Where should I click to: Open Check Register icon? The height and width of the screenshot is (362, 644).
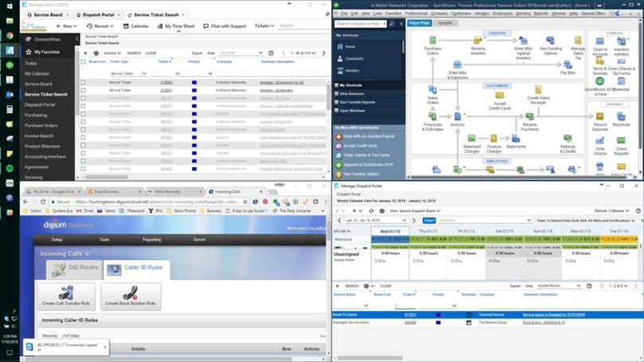pyautogui.click(x=621, y=141)
